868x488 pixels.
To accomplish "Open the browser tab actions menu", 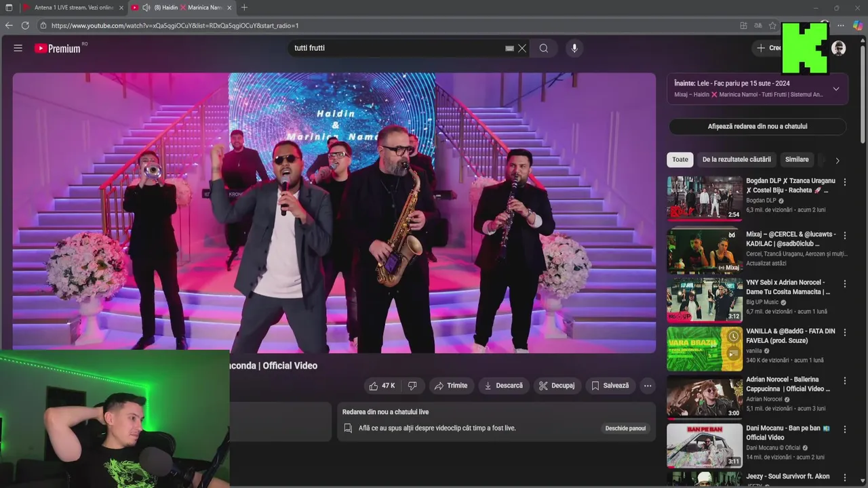I will click(x=9, y=7).
